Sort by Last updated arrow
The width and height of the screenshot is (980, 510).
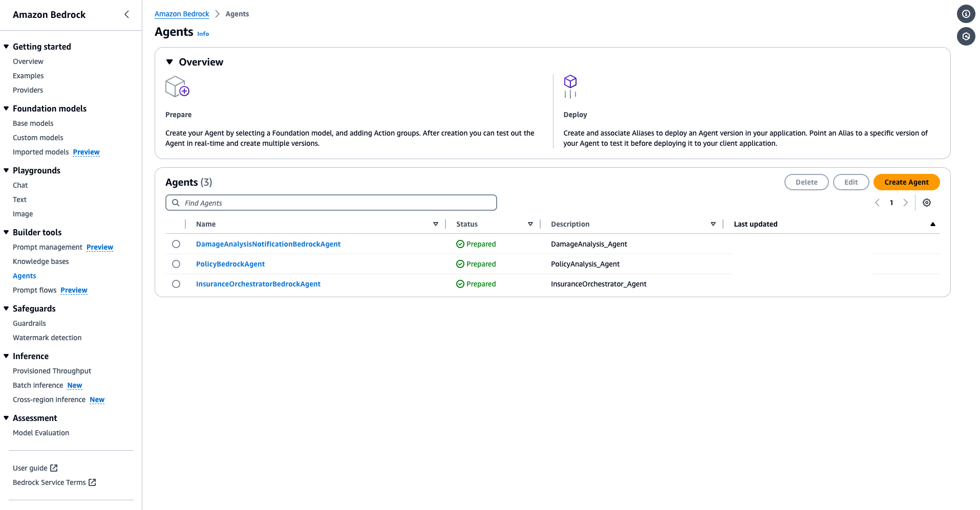(932, 224)
